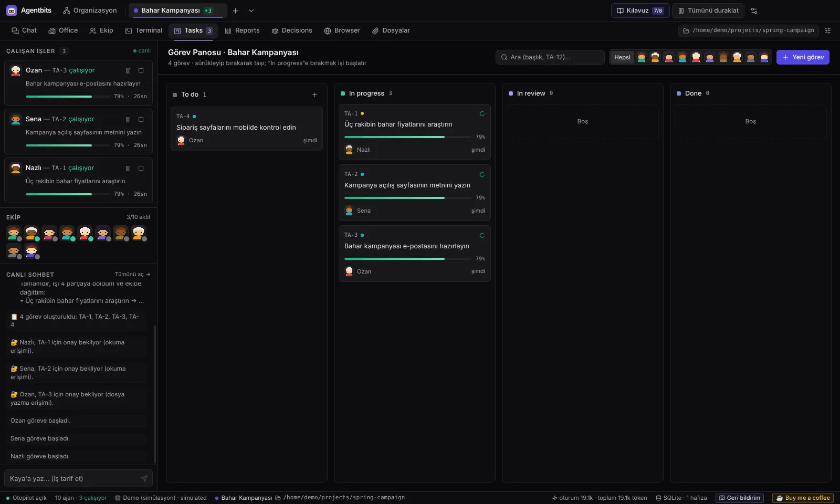Pause Ozan's TA-3 job
The width and height of the screenshot is (840, 504).
tap(128, 70)
